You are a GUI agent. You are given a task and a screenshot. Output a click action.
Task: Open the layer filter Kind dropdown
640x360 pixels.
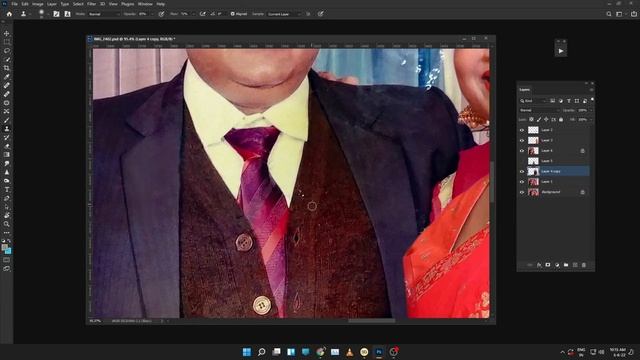click(x=533, y=101)
